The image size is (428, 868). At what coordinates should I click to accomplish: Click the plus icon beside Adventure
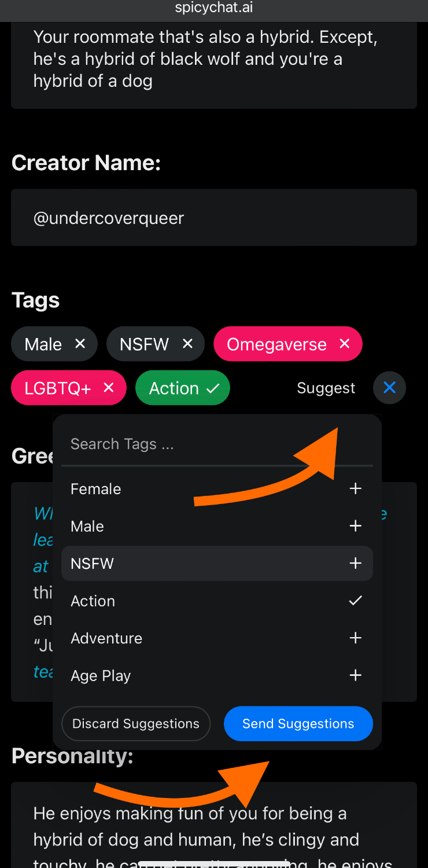[355, 638]
